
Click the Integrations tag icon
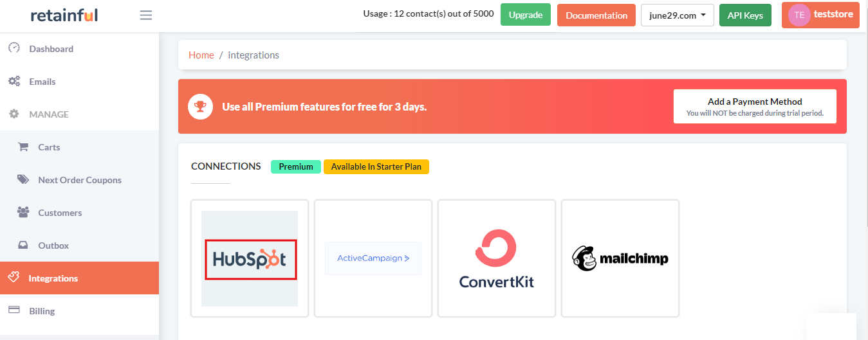pos(14,278)
